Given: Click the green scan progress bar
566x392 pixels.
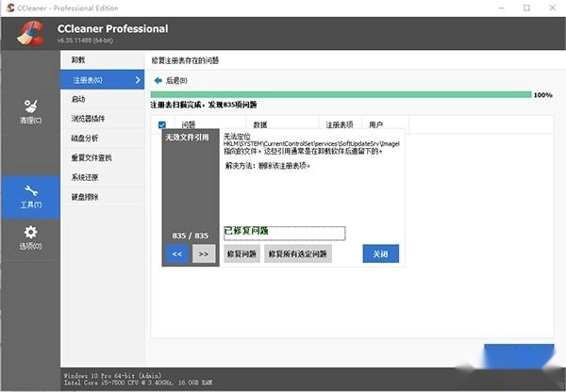Looking at the screenshot, I should pos(340,95).
